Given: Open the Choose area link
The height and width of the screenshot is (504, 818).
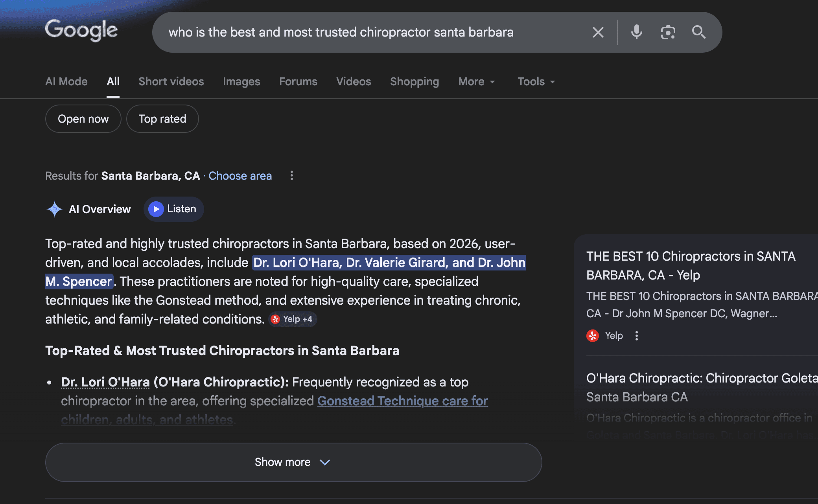Looking at the screenshot, I should coord(240,176).
